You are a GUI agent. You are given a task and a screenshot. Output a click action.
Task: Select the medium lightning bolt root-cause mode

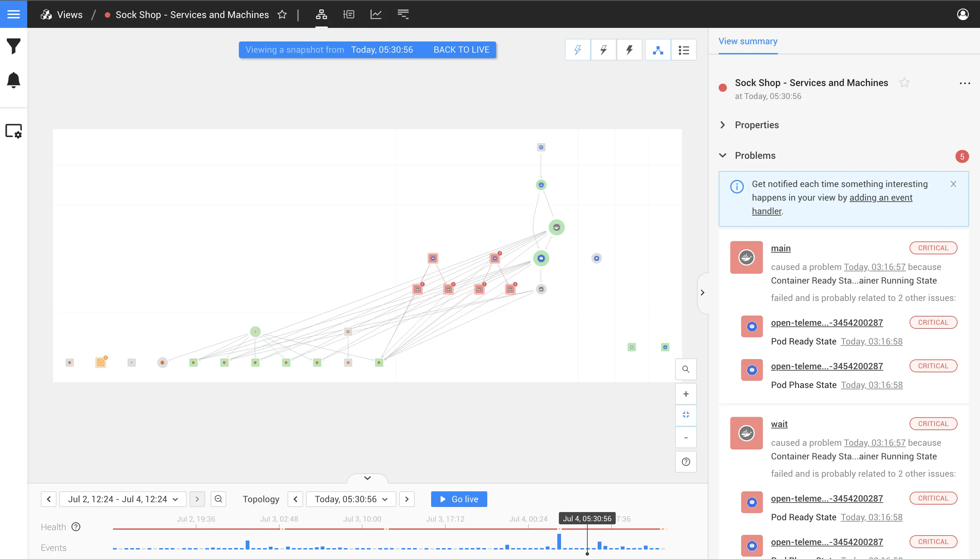[x=603, y=50]
